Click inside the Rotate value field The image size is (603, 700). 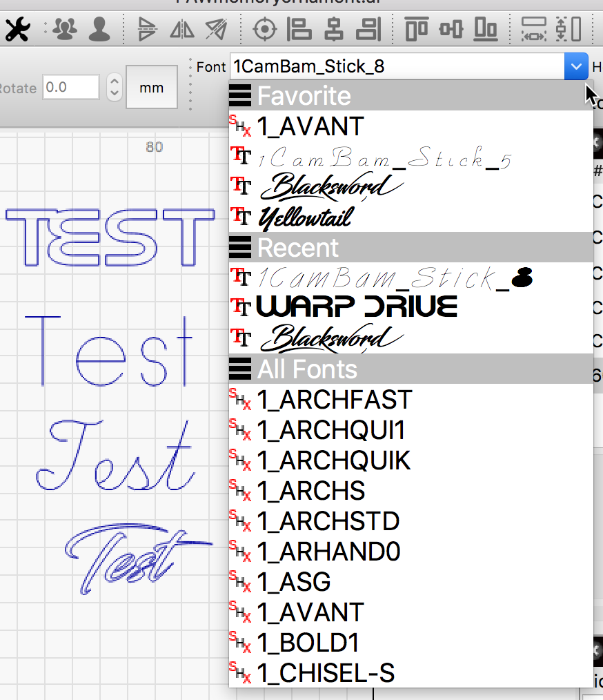coord(71,88)
